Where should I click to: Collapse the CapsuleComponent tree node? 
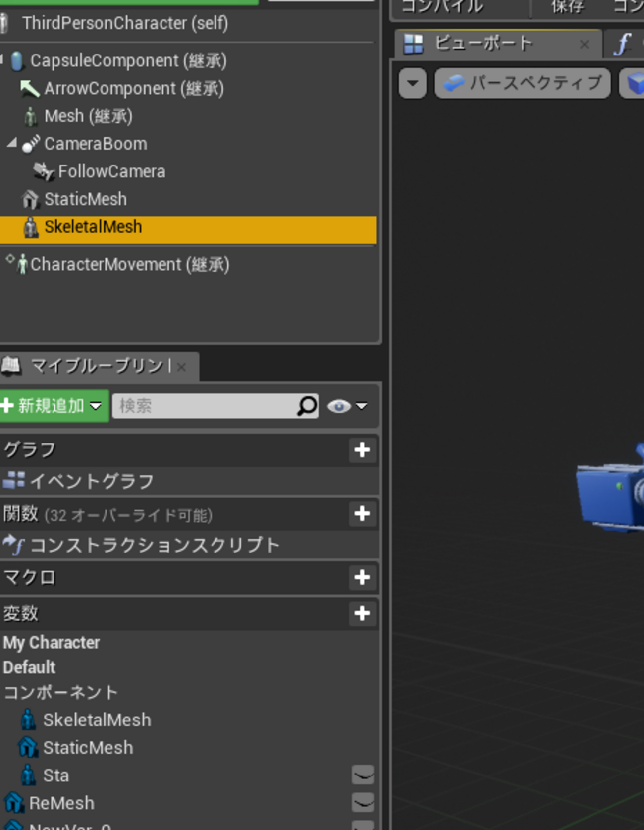pos(1,60)
